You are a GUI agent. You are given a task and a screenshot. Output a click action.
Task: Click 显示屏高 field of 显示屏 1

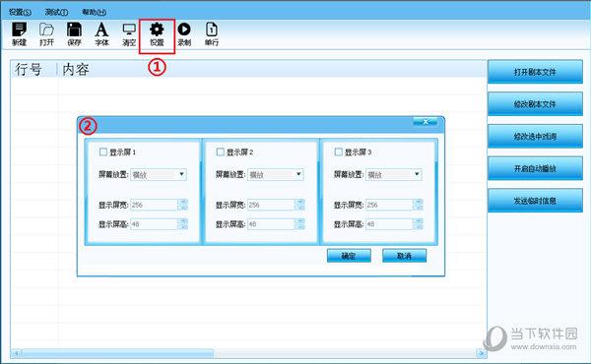(154, 224)
